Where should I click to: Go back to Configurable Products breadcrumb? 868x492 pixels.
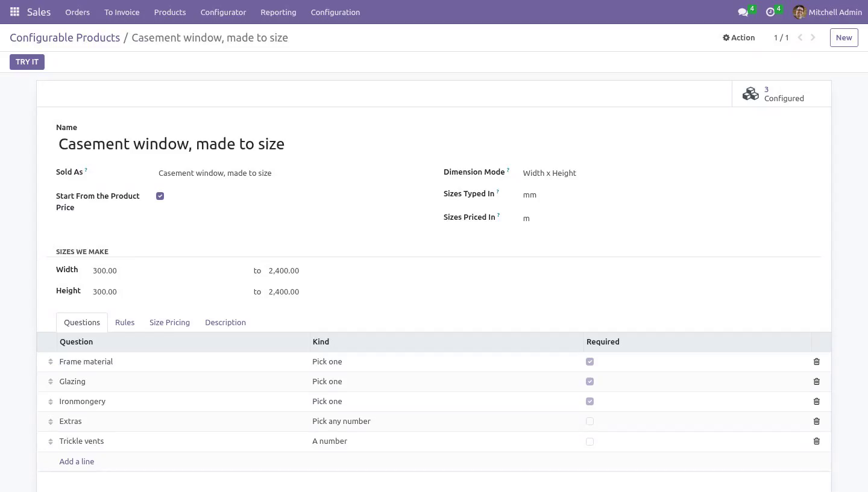[64, 37]
